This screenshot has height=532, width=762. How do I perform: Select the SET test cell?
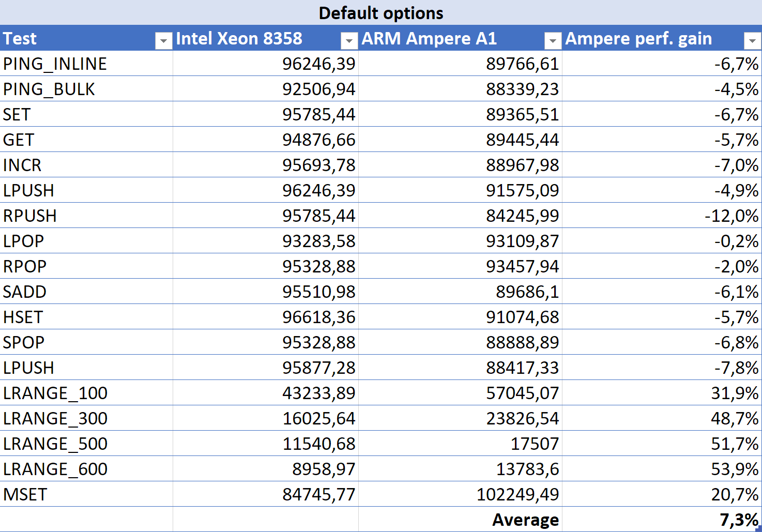click(86, 114)
